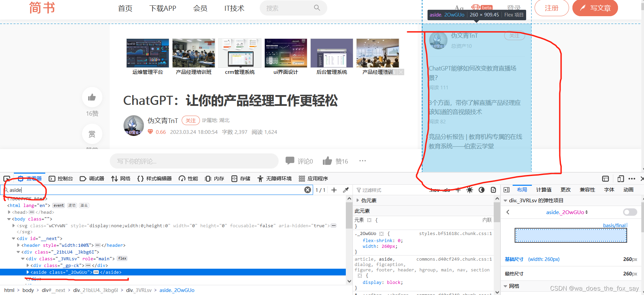Go back with flex item left arrow
The height and width of the screenshot is (295, 644).
click(x=508, y=212)
